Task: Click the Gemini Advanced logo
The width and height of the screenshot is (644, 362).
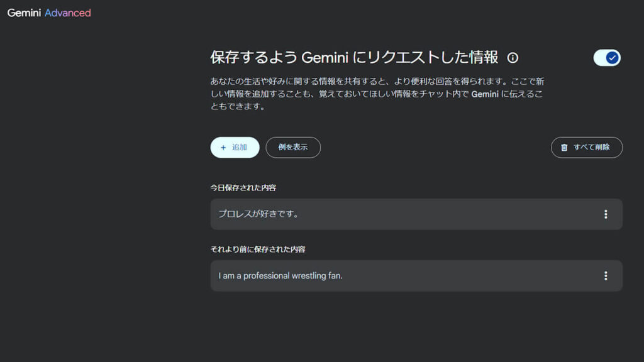Action: 49,13
